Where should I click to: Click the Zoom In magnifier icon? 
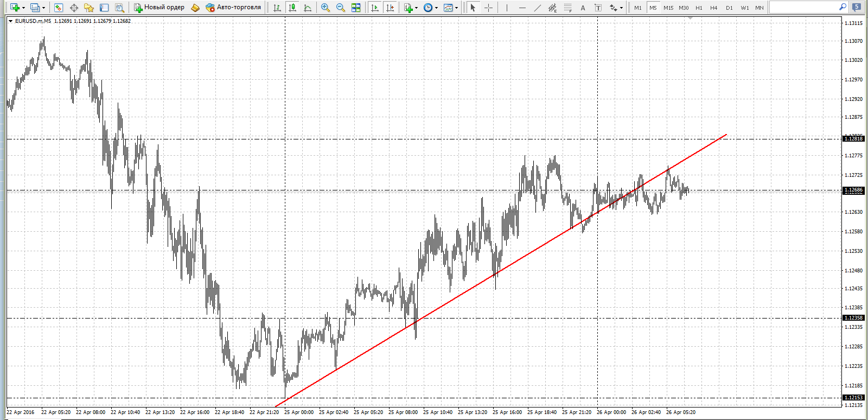coord(325,8)
